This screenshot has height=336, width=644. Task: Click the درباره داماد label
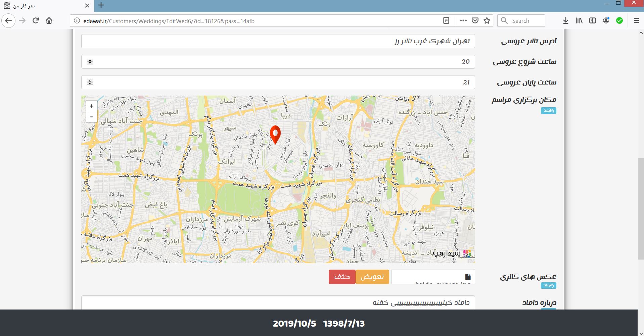(539, 302)
